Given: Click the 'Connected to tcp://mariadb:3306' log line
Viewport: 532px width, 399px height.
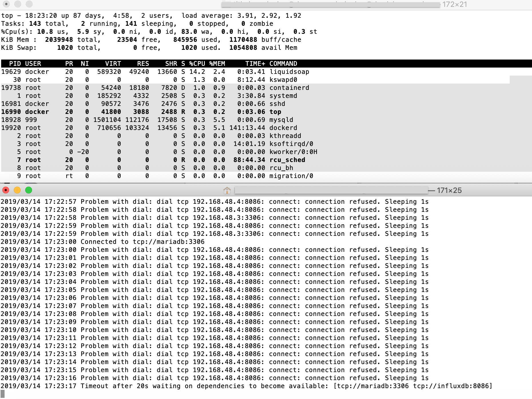Looking at the screenshot, I should pos(142,242).
